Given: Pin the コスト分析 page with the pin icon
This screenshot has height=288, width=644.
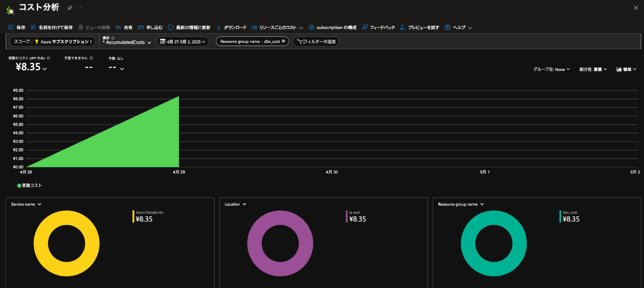Looking at the screenshot, I should [69, 8].
